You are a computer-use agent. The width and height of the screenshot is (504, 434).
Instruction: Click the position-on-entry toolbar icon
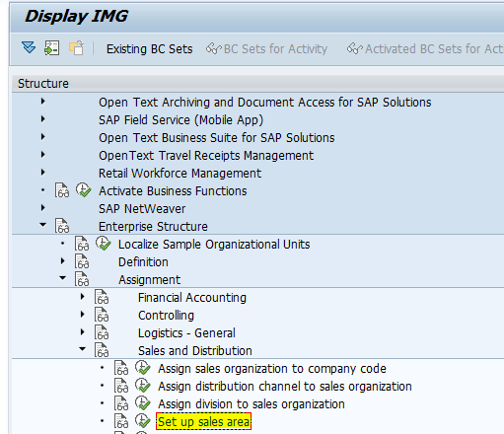(52, 48)
